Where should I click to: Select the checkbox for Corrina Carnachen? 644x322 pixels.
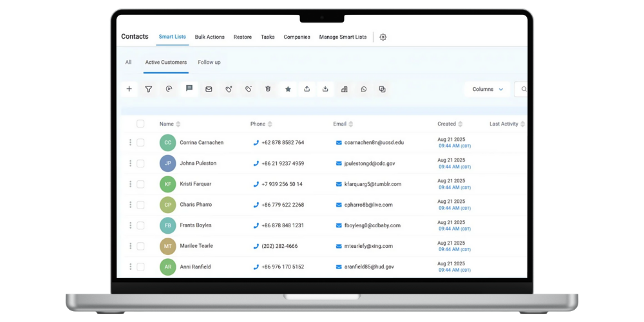pos(140,143)
